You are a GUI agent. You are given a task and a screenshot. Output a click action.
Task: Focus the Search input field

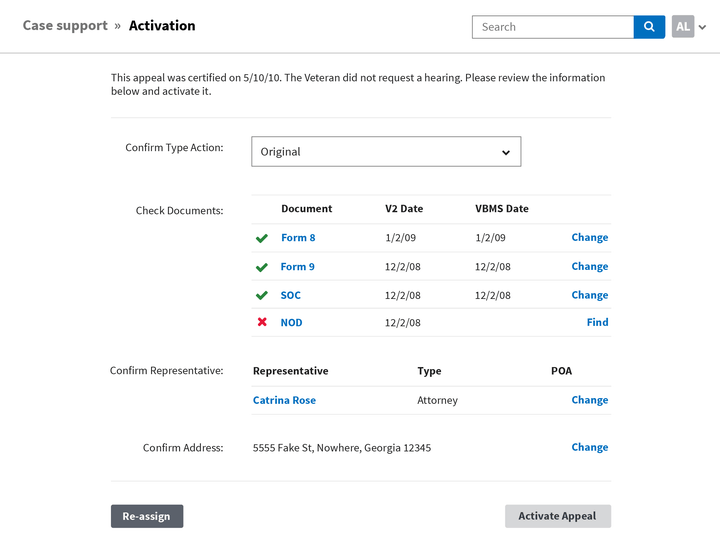[553, 27]
